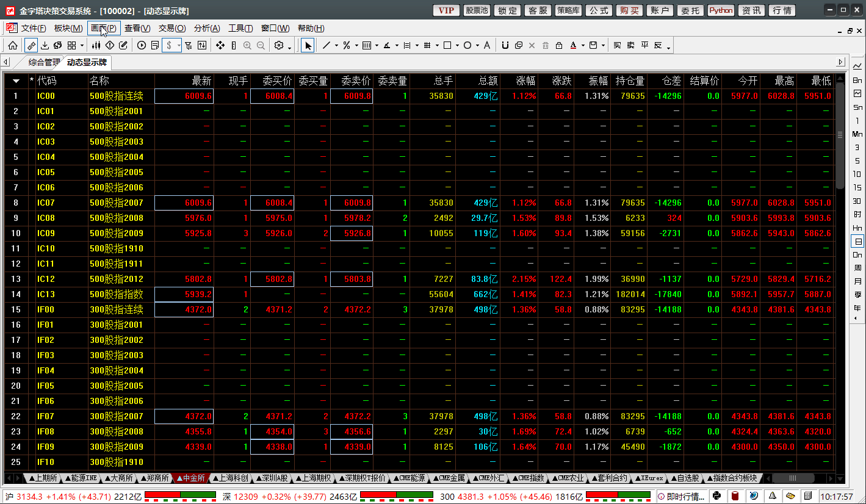Select the IC09 500股指2009 row

pos(420,233)
